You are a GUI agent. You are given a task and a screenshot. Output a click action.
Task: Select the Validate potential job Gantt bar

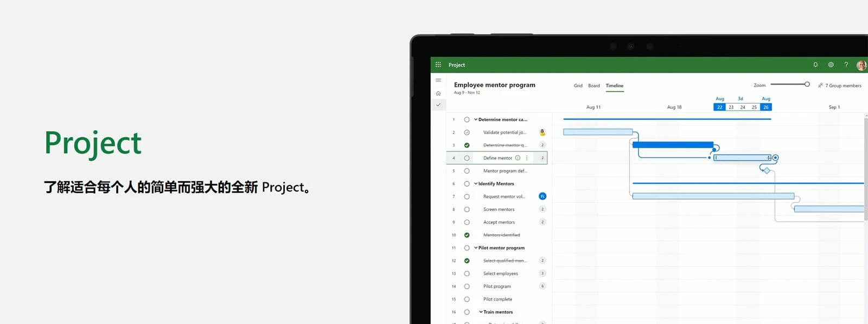(598, 132)
